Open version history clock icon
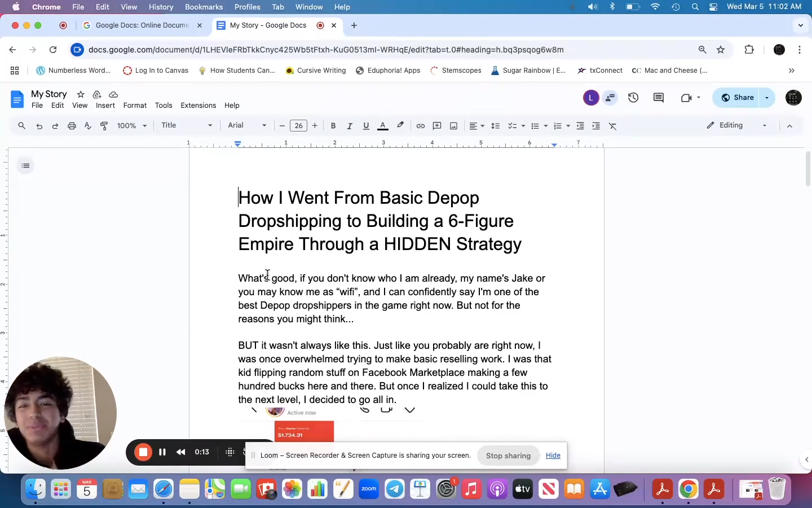 (633, 98)
